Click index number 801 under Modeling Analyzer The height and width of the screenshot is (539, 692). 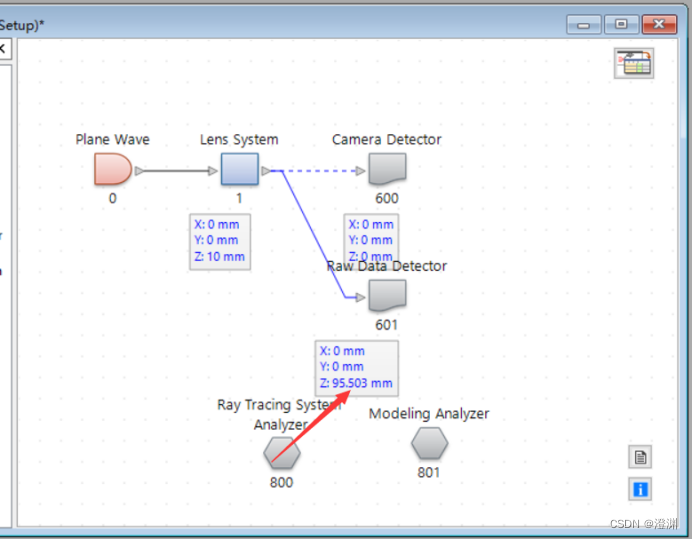(x=429, y=473)
